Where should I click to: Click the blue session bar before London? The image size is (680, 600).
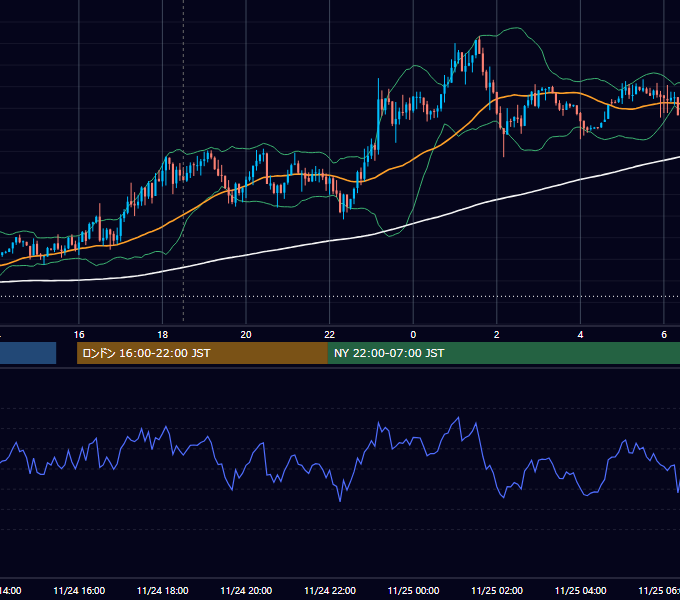(28, 353)
